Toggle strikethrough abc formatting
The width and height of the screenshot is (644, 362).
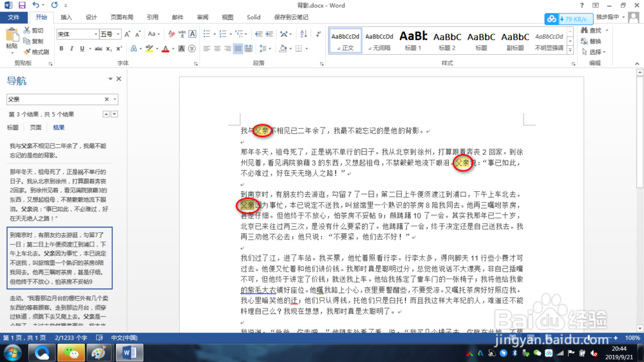[98, 48]
